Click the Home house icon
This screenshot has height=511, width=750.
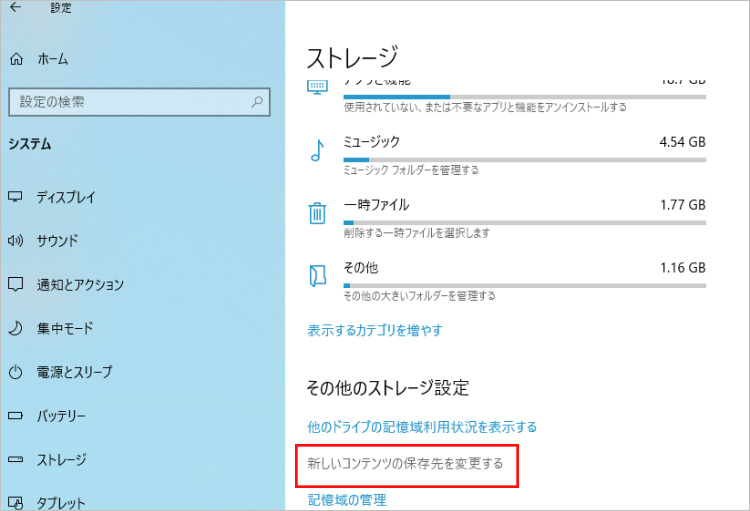click(15, 59)
